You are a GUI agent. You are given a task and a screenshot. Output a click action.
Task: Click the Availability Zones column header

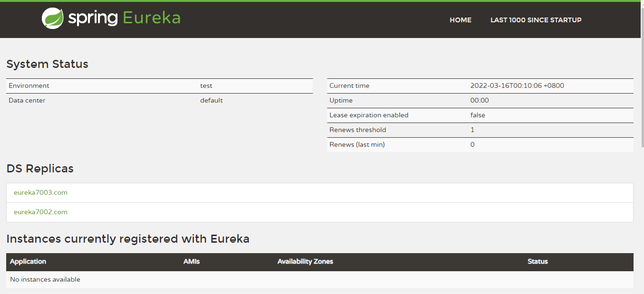click(305, 262)
